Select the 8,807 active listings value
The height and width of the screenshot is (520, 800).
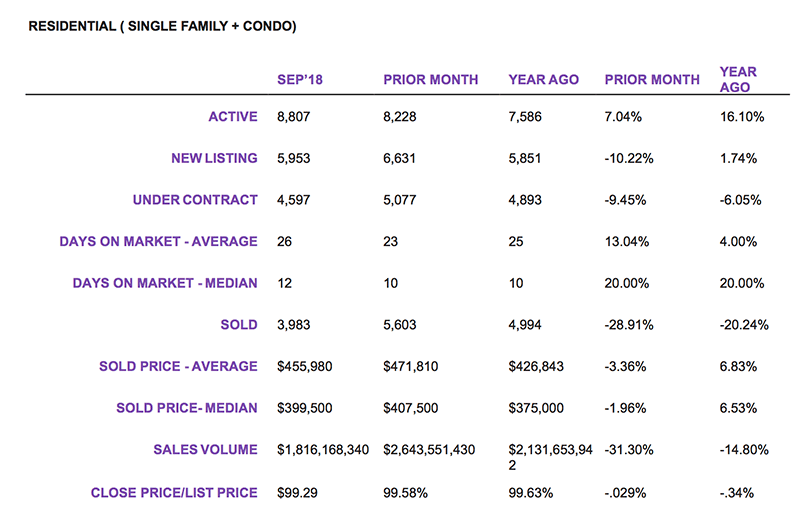[296, 117]
